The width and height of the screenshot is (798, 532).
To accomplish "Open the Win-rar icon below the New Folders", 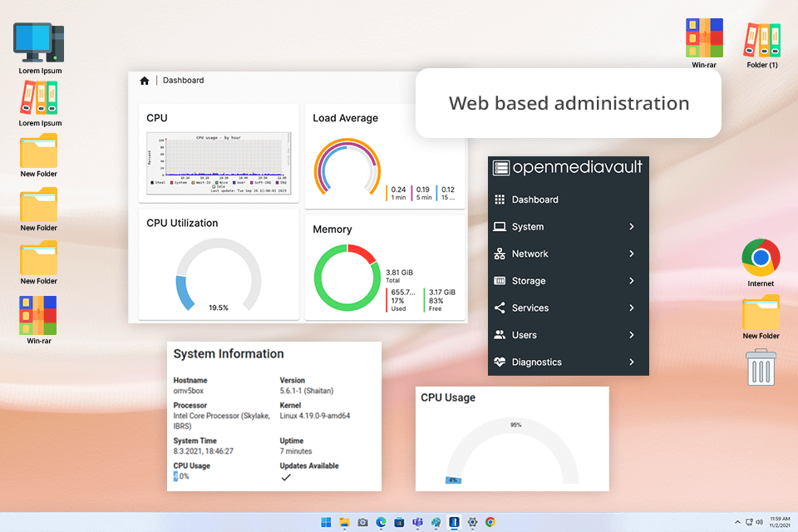I will [38, 315].
